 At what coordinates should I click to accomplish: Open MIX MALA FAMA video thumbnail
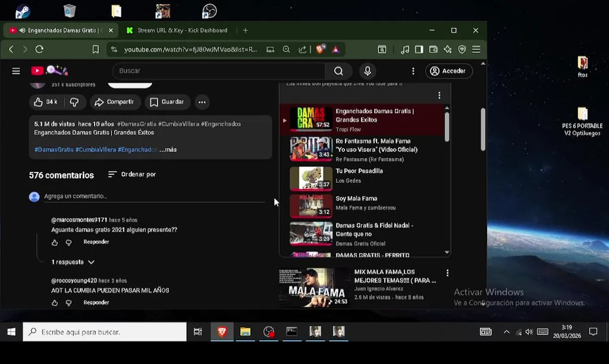(314, 287)
